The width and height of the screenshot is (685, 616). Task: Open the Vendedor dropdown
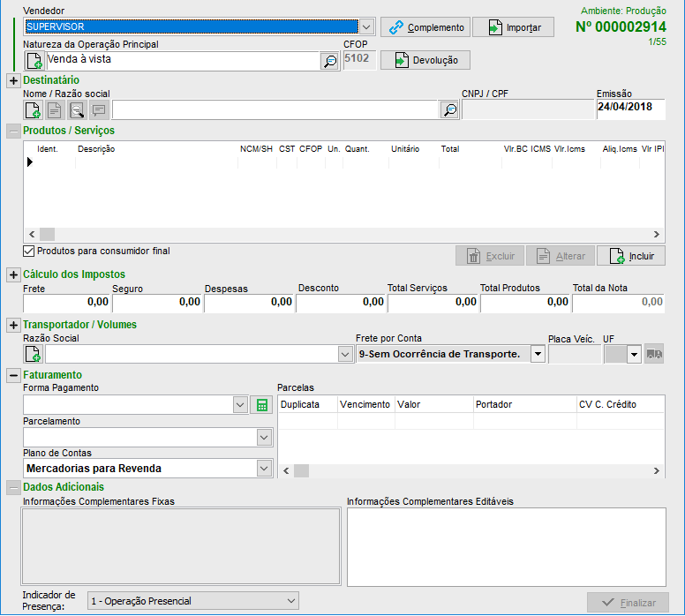pos(367,27)
